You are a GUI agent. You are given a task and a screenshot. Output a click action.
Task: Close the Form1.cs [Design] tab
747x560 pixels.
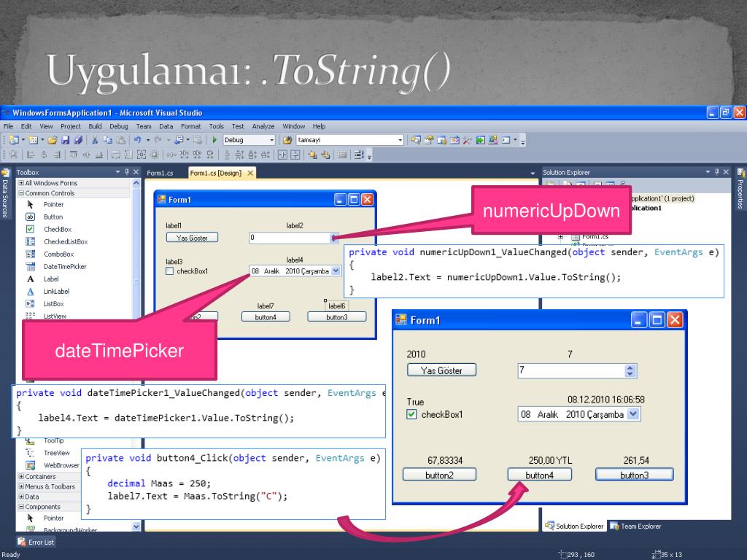click(x=250, y=173)
